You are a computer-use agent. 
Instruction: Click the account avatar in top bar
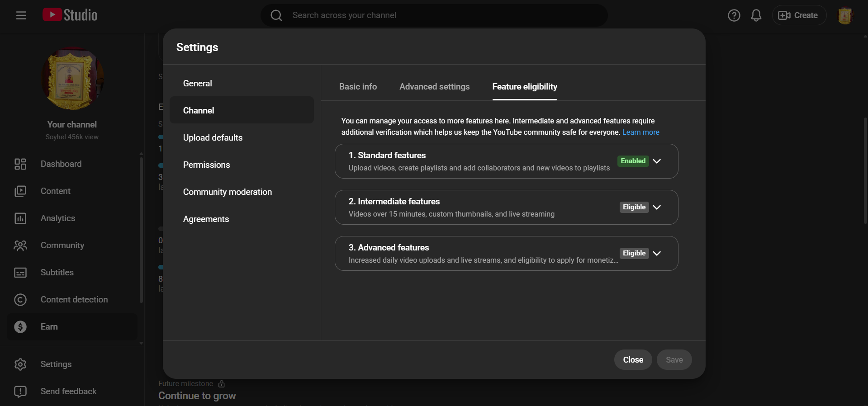(x=844, y=16)
